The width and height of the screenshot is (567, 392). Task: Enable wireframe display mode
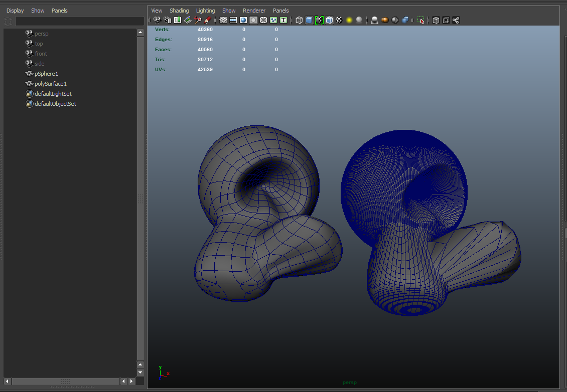(x=299, y=21)
